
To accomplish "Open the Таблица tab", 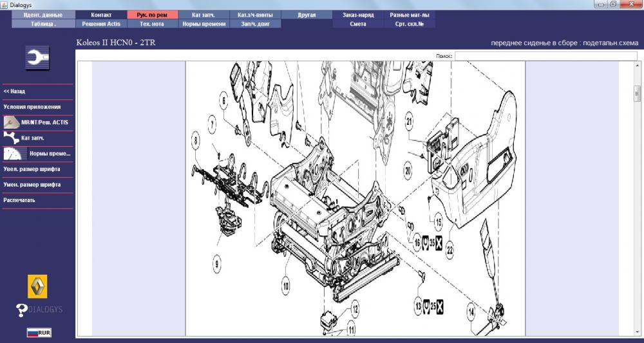I will click(43, 24).
